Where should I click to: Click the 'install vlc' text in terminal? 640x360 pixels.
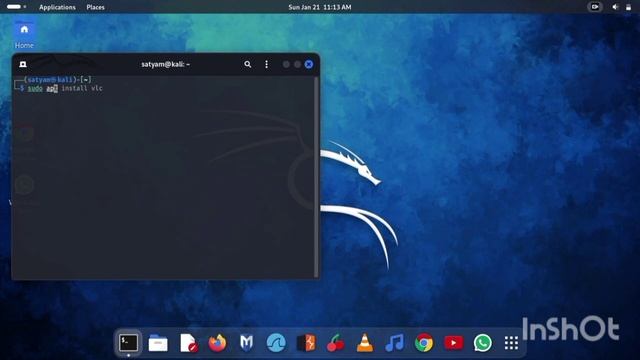(82, 88)
